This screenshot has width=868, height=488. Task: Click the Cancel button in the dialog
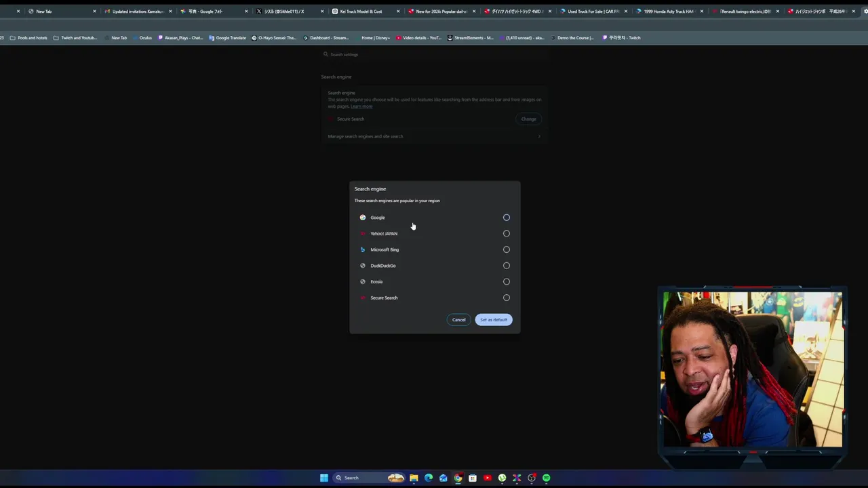(459, 320)
